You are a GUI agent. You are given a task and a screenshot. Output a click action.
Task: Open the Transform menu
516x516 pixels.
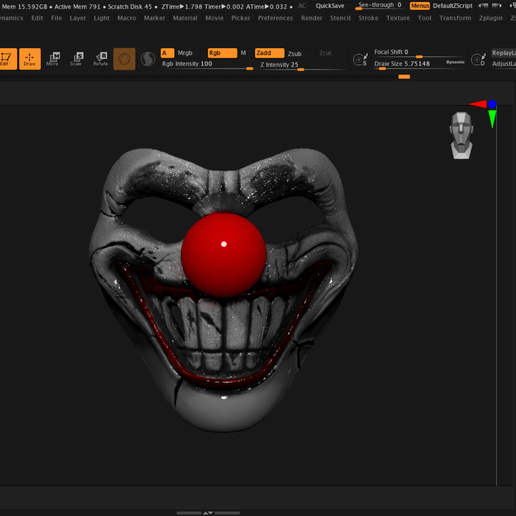pos(455,18)
